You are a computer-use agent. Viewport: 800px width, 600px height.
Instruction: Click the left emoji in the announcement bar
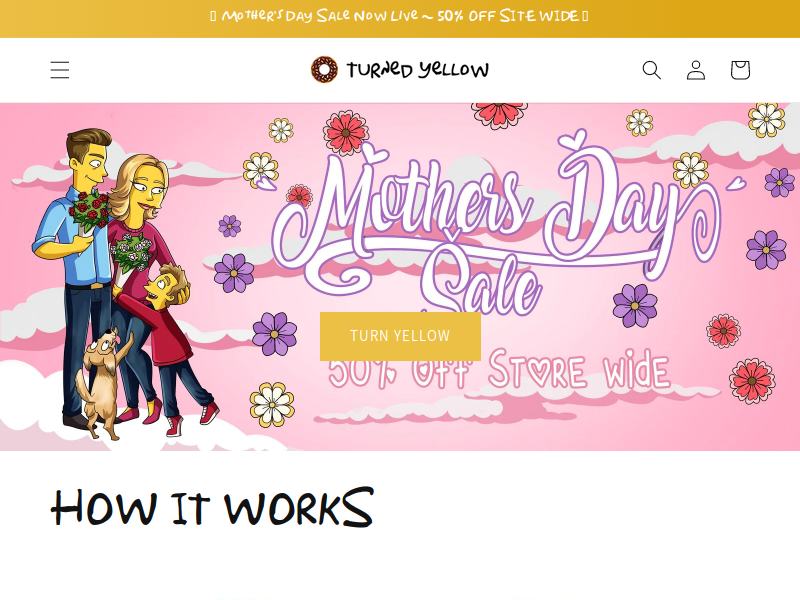click(213, 16)
